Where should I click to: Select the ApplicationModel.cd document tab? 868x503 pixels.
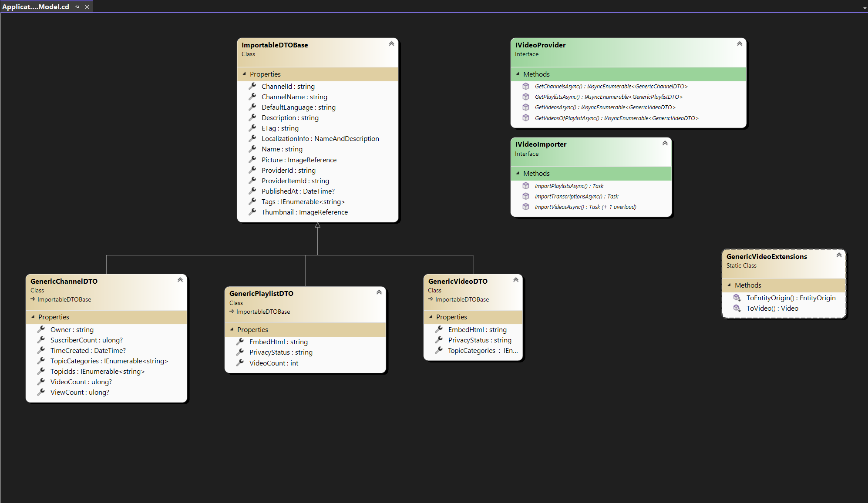[36, 7]
